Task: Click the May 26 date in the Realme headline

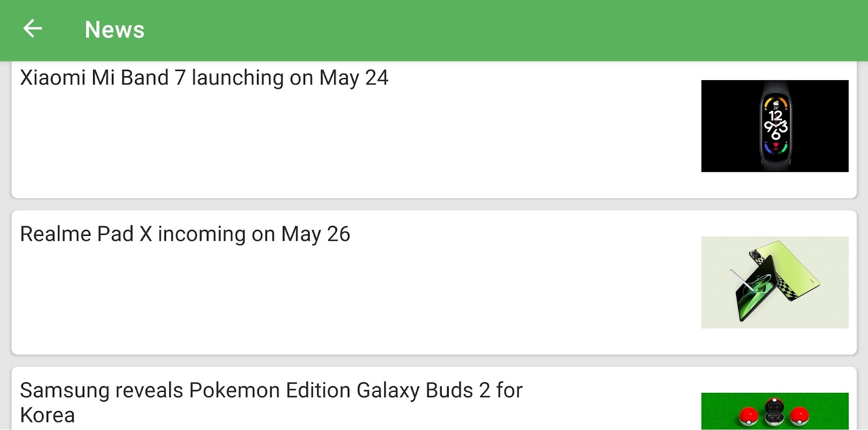Action: (315, 234)
